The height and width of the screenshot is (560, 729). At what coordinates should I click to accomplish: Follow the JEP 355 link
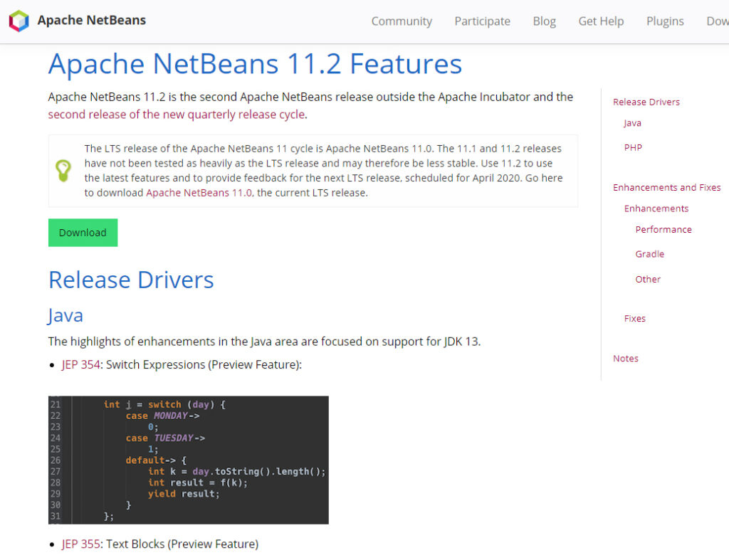click(x=80, y=544)
